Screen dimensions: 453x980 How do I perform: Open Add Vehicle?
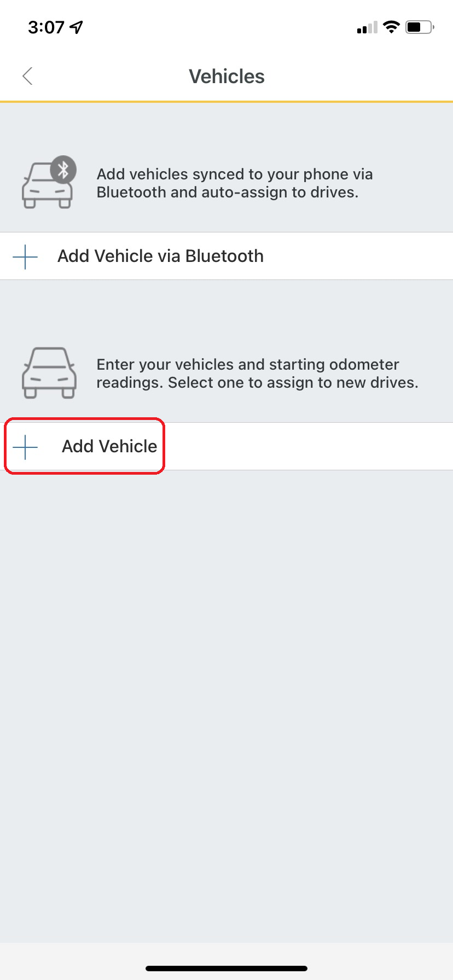coord(108,446)
